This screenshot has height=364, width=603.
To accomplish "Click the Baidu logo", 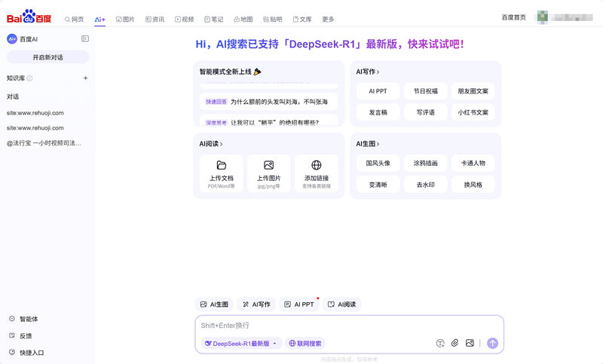I will pos(29,17).
